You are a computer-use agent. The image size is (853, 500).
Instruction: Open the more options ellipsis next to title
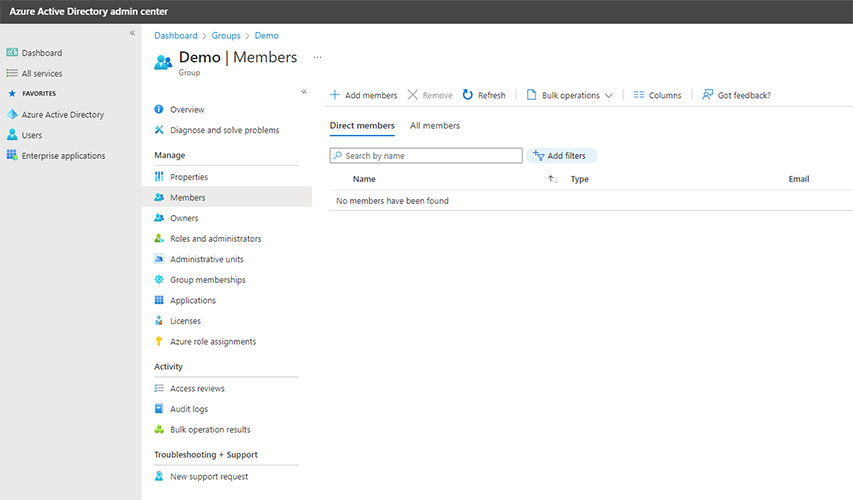coord(318,57)
